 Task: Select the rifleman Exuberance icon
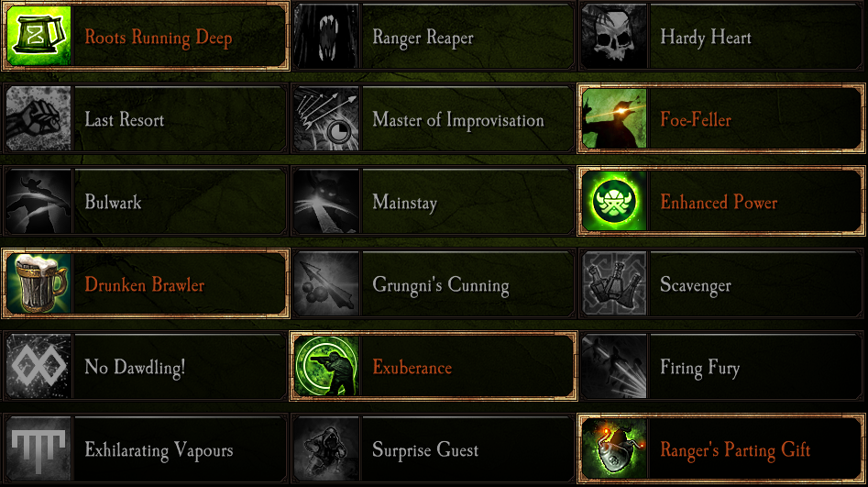(326, 366)
